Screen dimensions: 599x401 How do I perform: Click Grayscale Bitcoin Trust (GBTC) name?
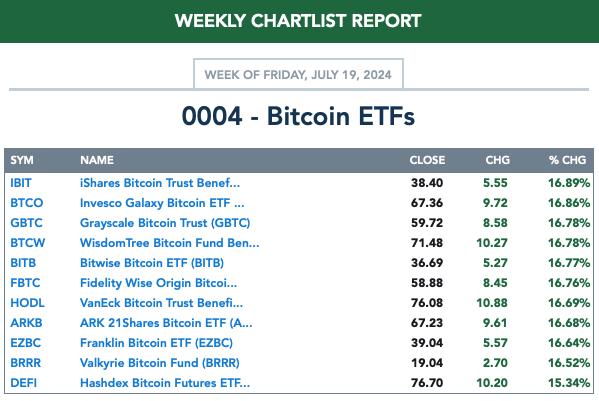tap(165, 223)
